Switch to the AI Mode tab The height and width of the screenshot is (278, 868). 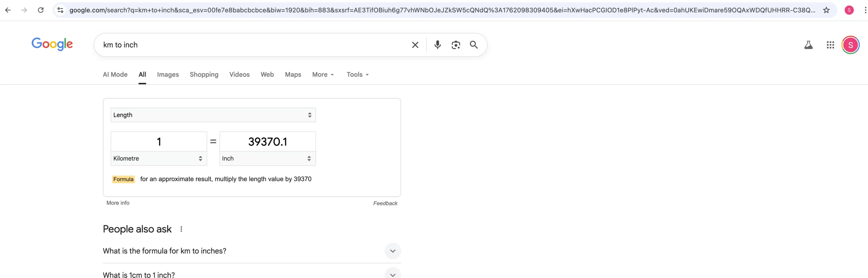point(115,75)
